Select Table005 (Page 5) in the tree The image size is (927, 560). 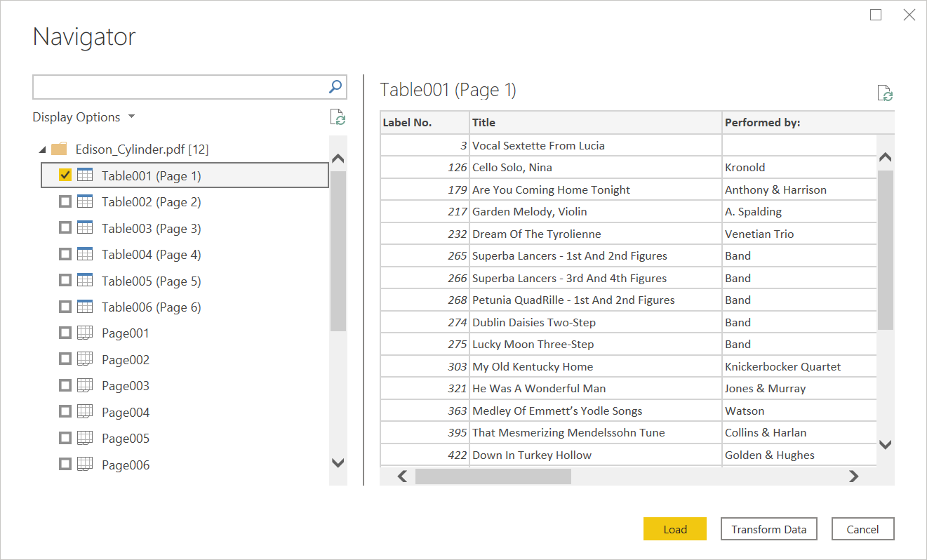pos(151,280)
